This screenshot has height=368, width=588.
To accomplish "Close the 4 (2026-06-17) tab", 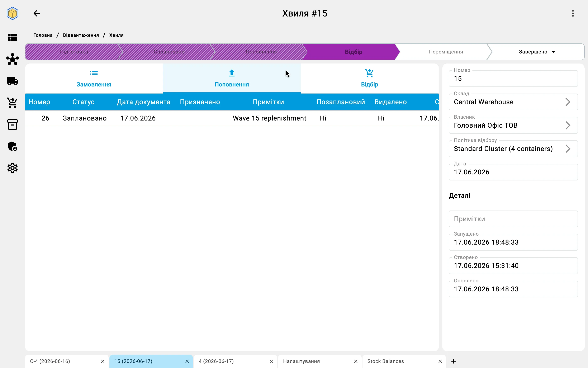I will [x=271, y=361].
